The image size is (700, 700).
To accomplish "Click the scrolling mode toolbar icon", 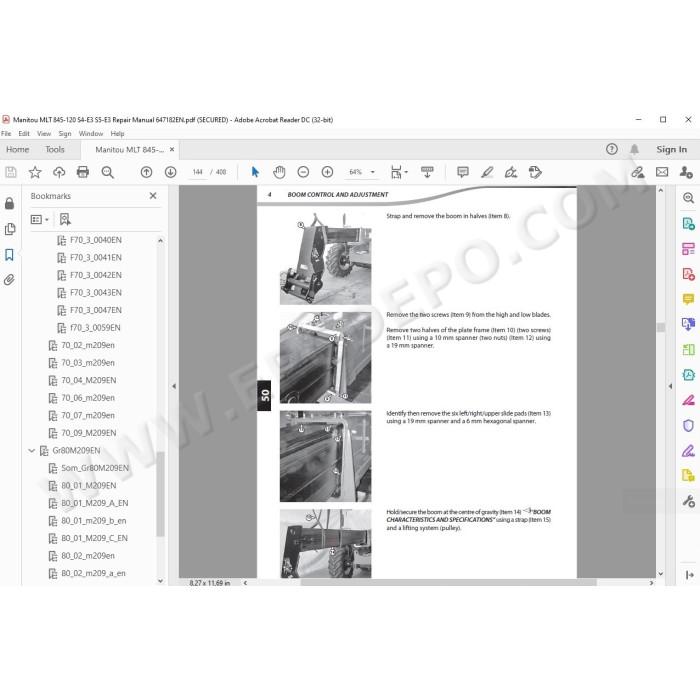I will tap(427, 172).
